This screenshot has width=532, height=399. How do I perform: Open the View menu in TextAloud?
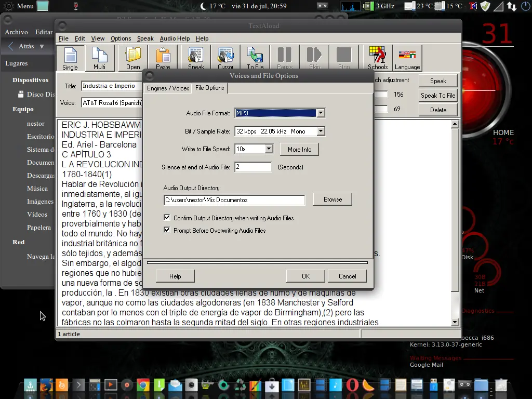(x=98, y=38)
